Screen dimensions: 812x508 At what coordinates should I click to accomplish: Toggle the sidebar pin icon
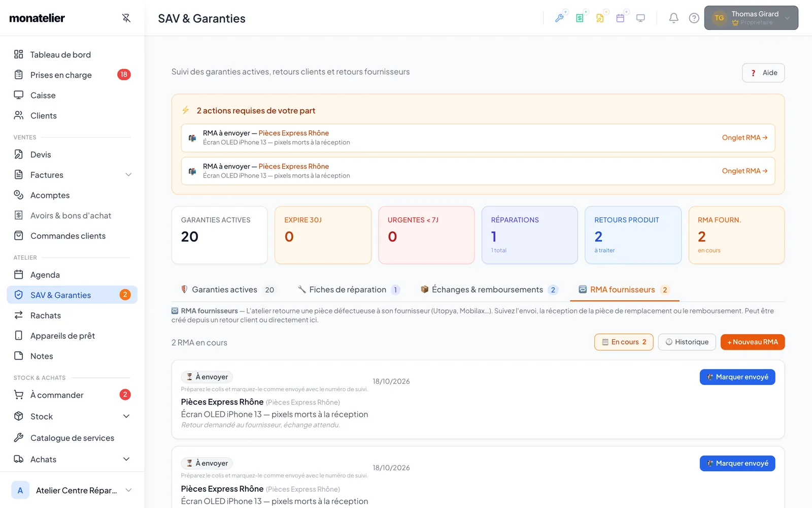126,18
